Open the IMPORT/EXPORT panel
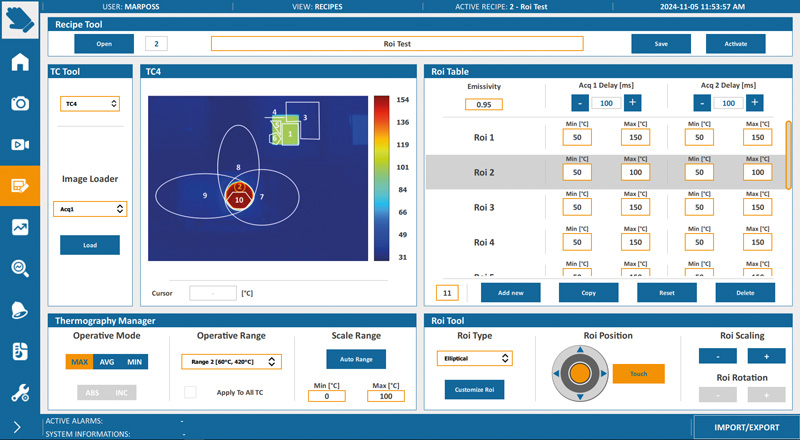Image resolution: width=800 pixels, height=440 pixels. click(x=746, y=427)
